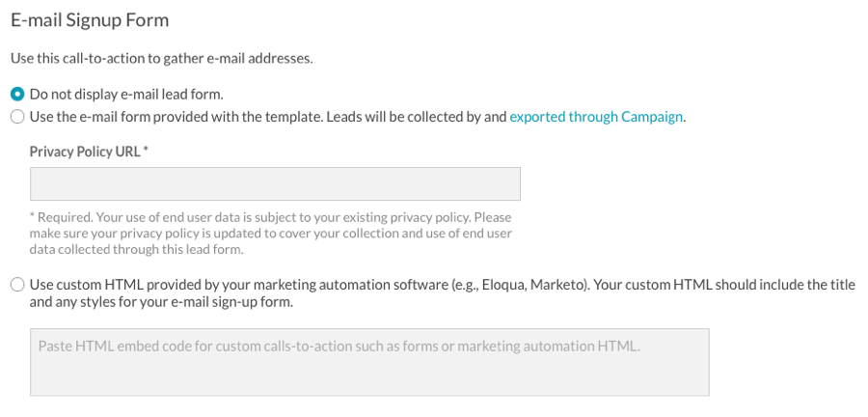Open the 'exported through Campaign' link
The image size is (868, 417).
596,117
